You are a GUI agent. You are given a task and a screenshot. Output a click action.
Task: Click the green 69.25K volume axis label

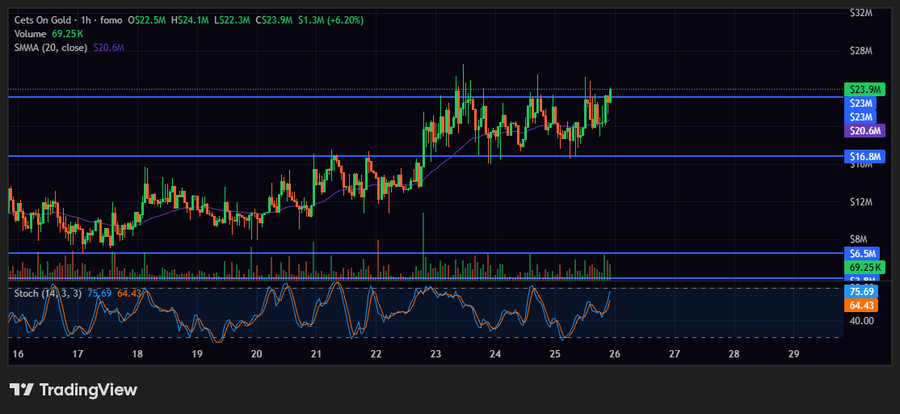[865, 267]
